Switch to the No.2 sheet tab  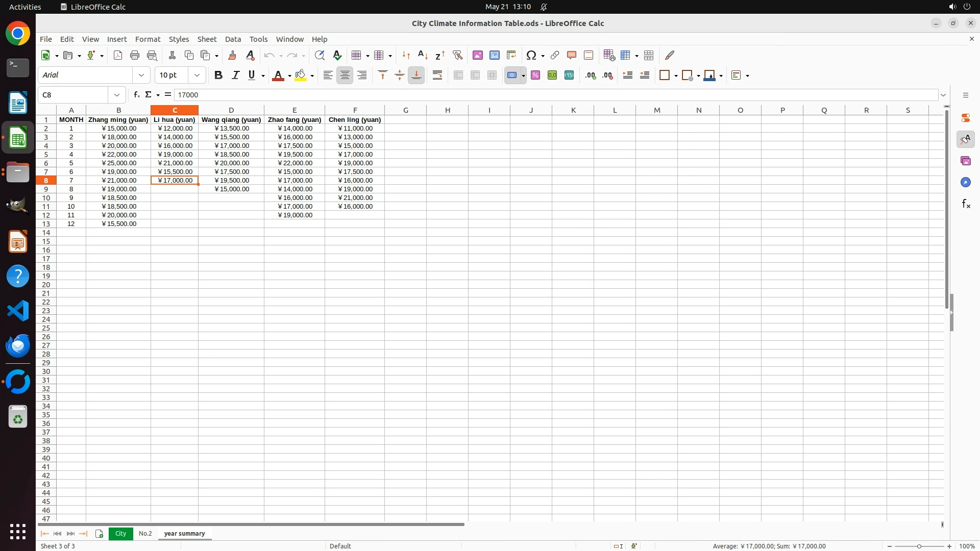pyautogui.click(x=145, y=533)
